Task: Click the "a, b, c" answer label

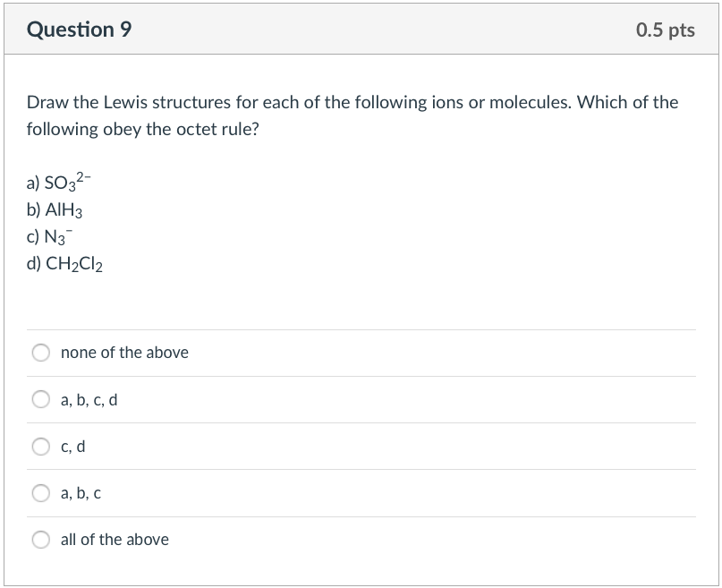Action: [x=83, y=493]
